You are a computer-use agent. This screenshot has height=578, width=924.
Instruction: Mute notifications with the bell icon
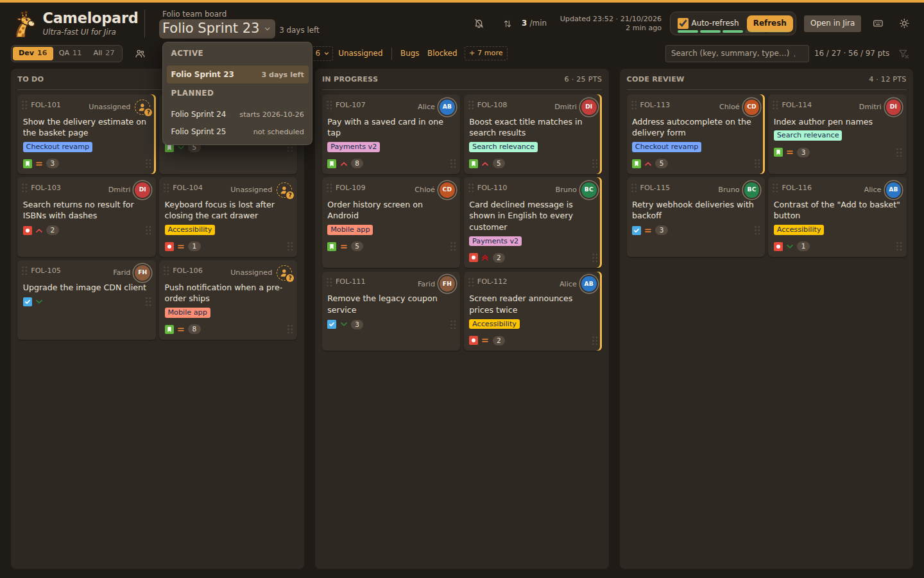tap(479, 24)
